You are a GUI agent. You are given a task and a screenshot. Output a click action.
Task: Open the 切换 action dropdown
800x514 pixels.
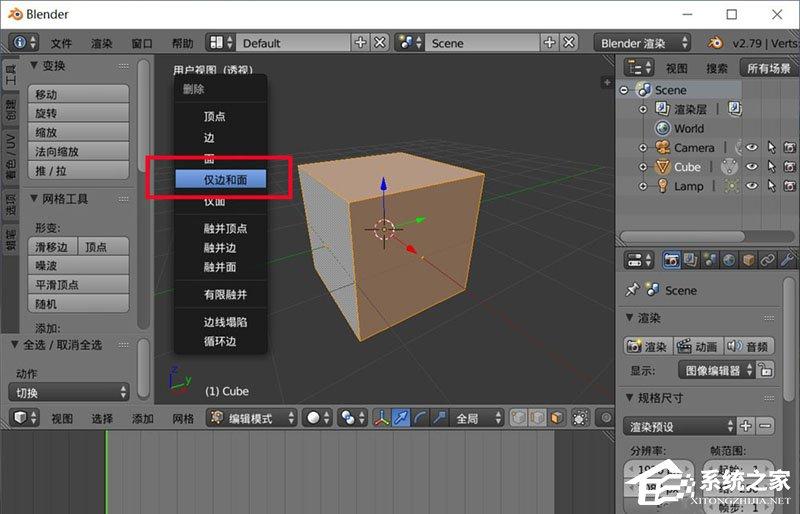69,393
